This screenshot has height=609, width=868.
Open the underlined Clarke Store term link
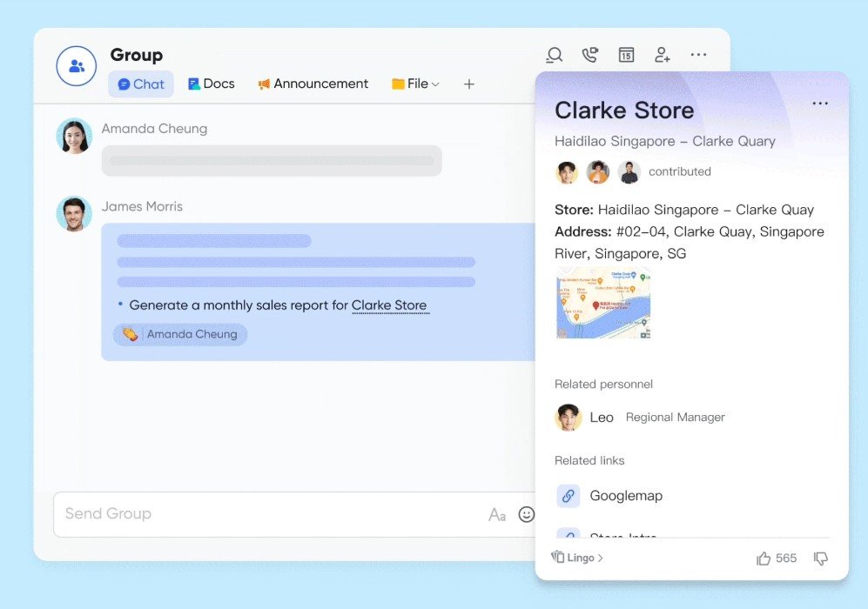tap(389, 305)
